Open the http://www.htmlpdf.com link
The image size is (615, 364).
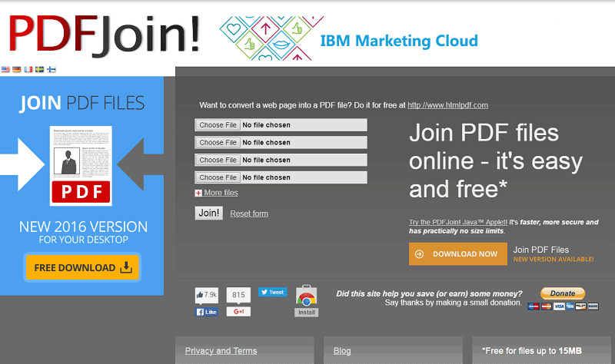pos(447,105)
